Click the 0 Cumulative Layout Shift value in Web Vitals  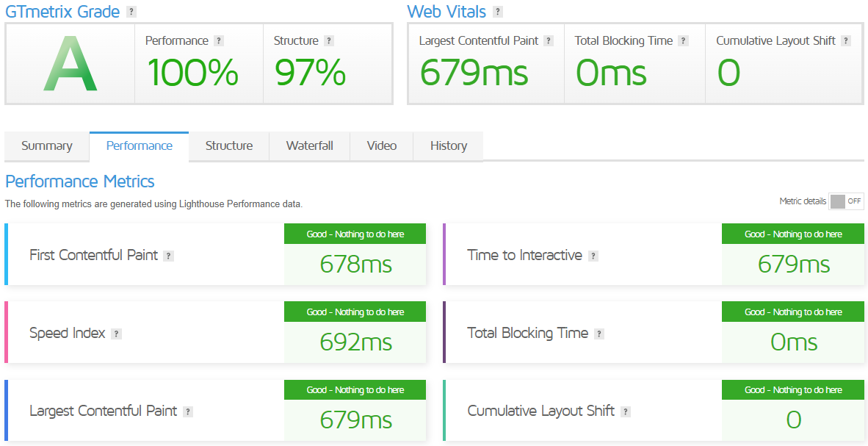point(728,73)
